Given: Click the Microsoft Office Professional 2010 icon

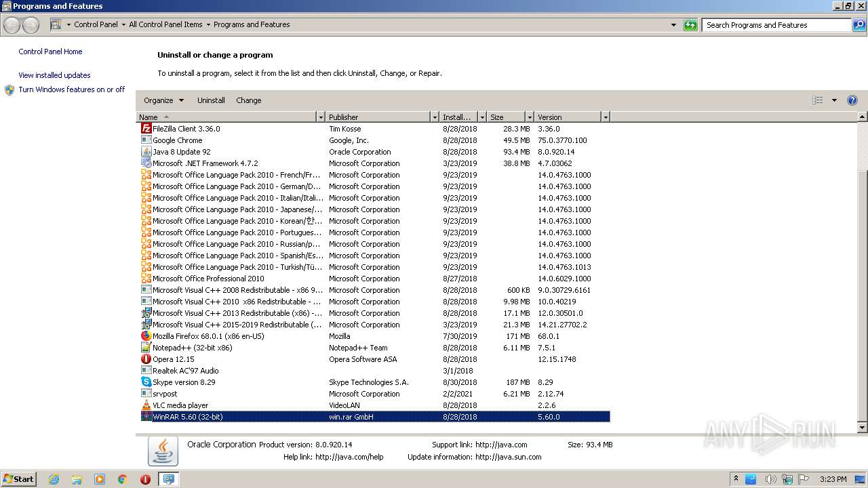Looking at the screenshot, I should (x=146, y=278).
